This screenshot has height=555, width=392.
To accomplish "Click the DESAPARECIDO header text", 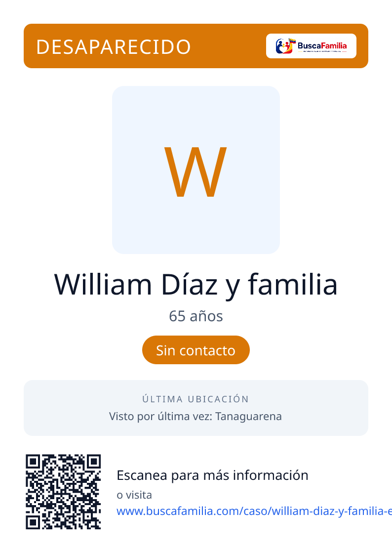I will (x=114, y=47).
